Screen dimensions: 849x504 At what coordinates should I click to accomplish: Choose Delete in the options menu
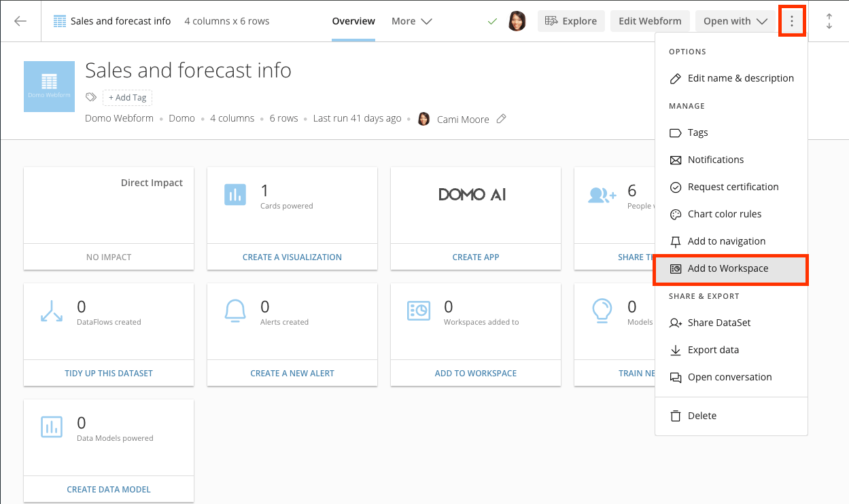[731, 416]
